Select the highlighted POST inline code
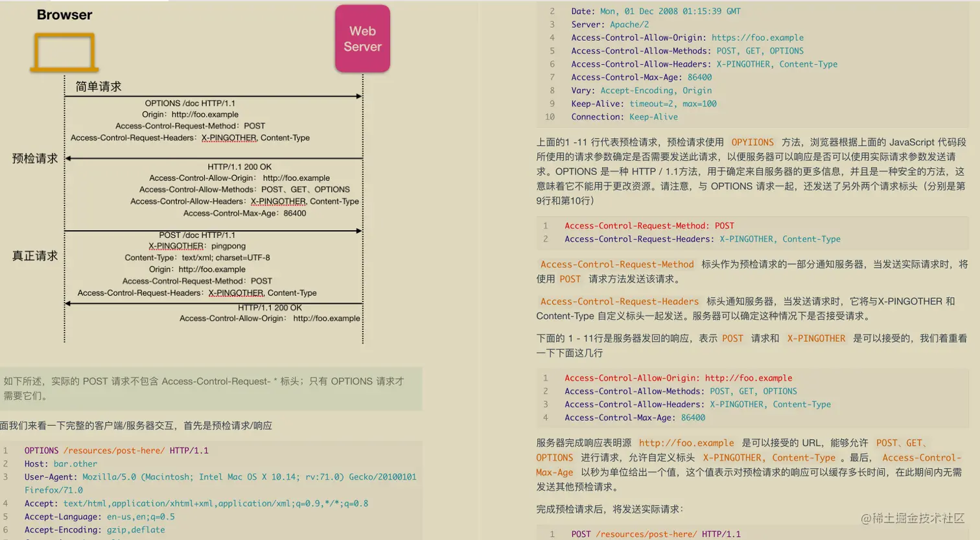The image size is (980, 540). coord(570,279)
